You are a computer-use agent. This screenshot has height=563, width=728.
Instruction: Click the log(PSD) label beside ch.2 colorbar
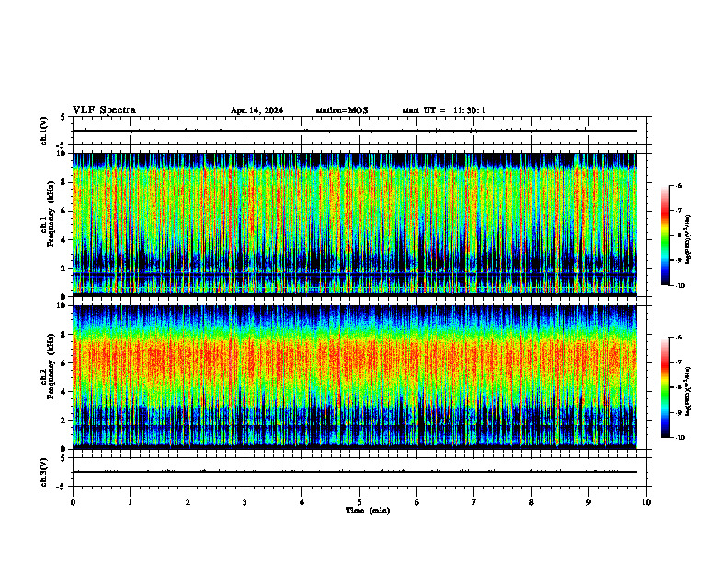(x=688, y=392)
